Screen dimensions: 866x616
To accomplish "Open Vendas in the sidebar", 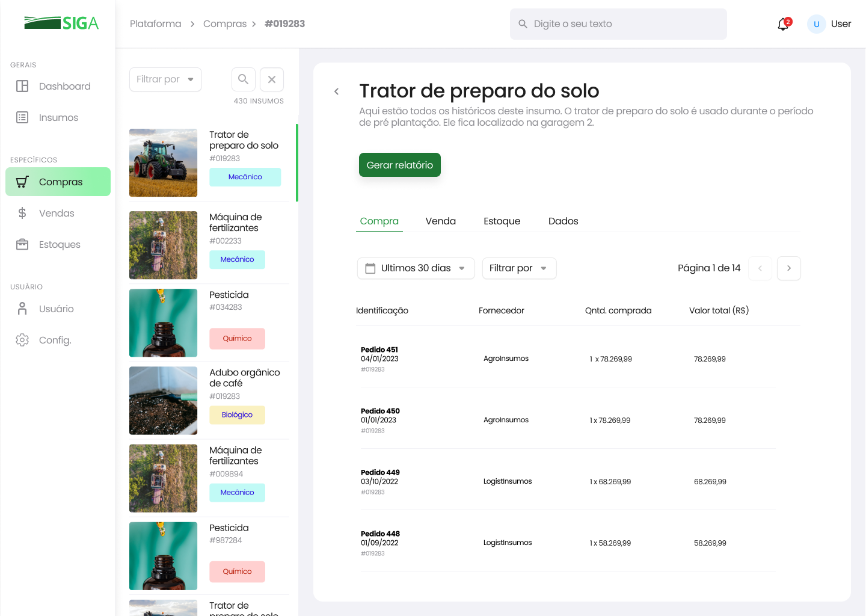I will point(58,214).
